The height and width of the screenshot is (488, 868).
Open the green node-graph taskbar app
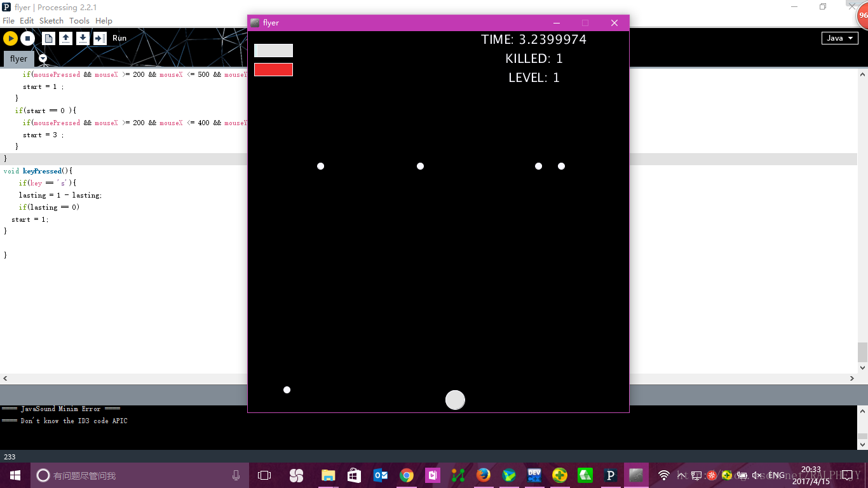pos(458,475)
